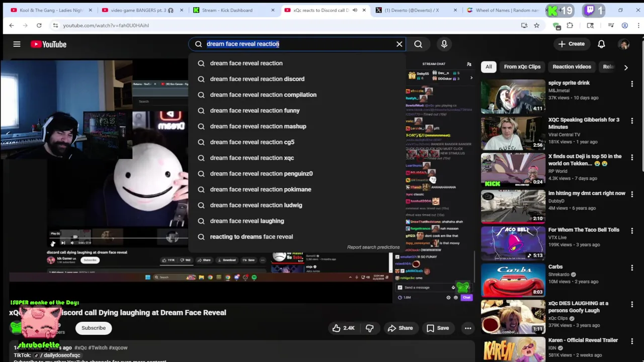
Task: Open the install app icon in address bar
Action: point(524,25)
